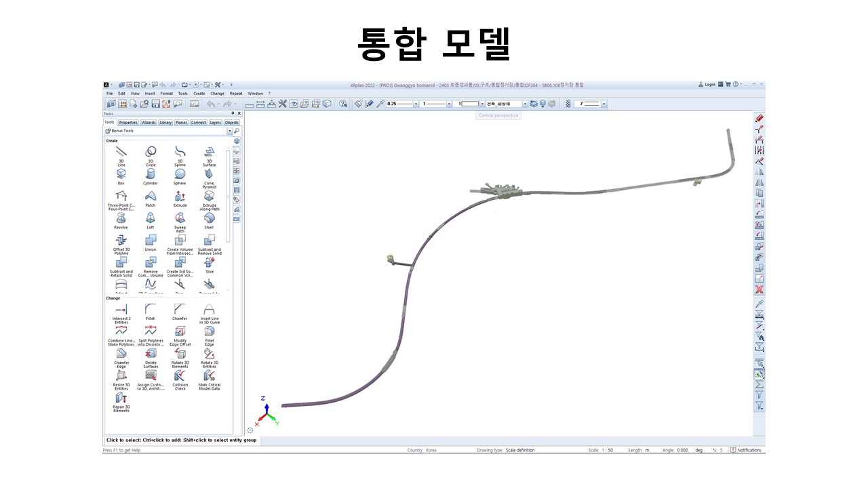Viewport: 868px width, 488px height.
Task: Select the 3D Surface tool
Action: 210,155
